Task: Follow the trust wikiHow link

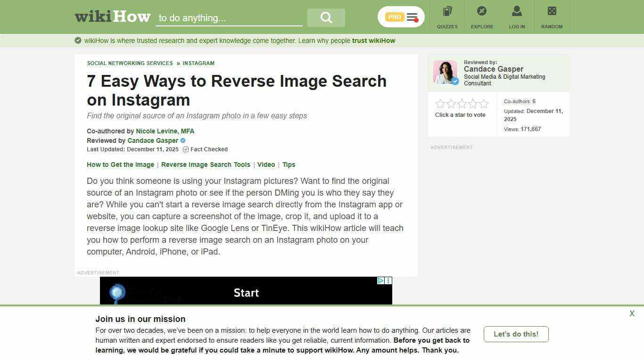Action: click(x=373, y=41)
